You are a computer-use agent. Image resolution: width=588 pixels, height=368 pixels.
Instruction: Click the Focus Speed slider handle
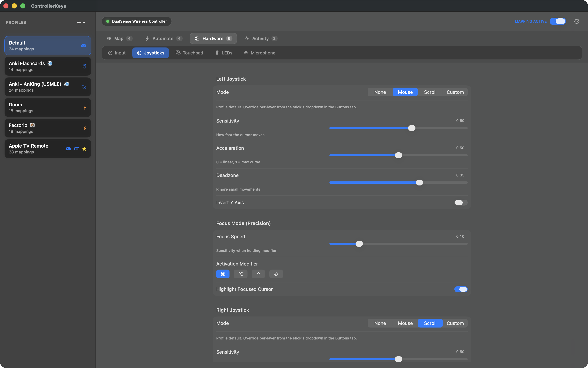pyautogui.click(x=359, y=244)
